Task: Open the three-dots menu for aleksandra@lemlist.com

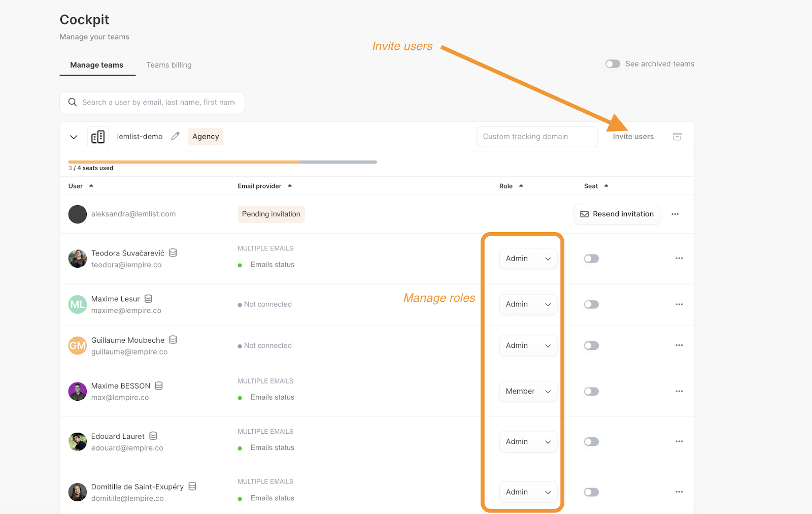Action: [x=675, y=214]
